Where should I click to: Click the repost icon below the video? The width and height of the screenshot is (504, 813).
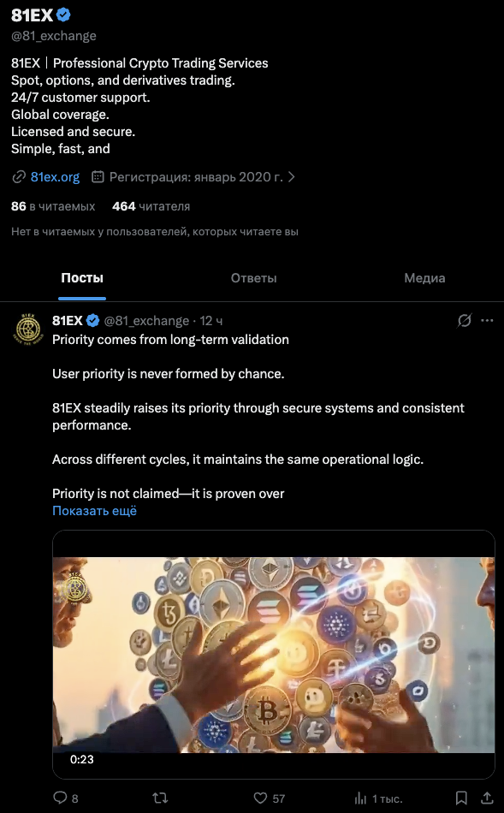tap(159, 798)
